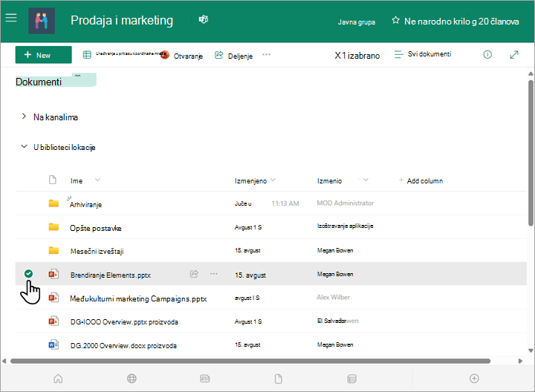Click the 20 članova members link
The height and width of the screenshot is (392, 535).
tap(499, 22)
